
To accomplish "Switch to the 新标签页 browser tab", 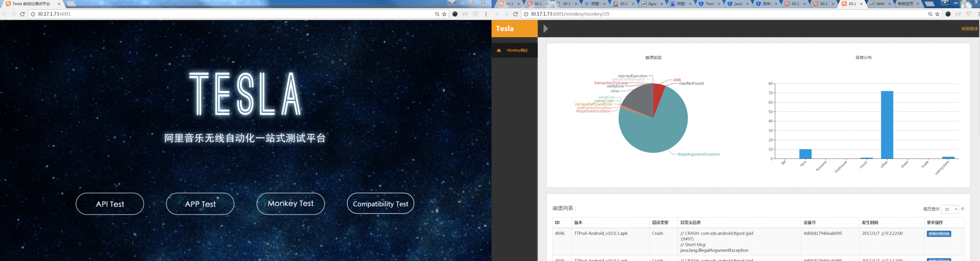I will click(909, 4).
